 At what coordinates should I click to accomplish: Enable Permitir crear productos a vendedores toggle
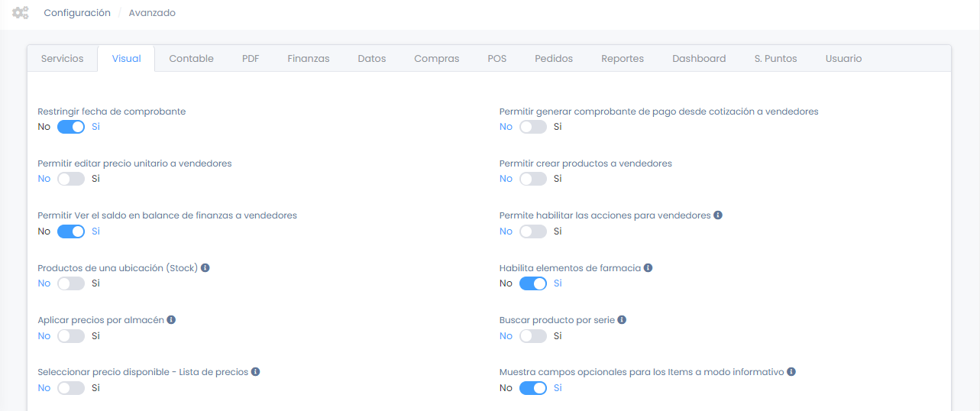point(532,179)
